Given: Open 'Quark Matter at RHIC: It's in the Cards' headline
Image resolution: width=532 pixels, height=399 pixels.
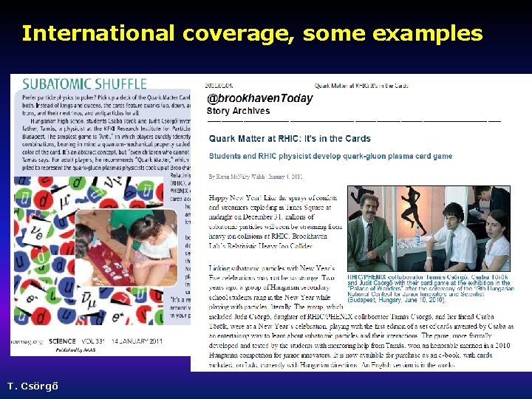Looking at the screenshot, I should (290, 139).
